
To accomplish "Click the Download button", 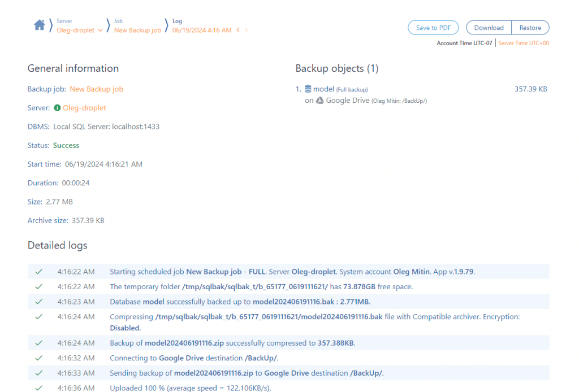I will coord(488,27).
